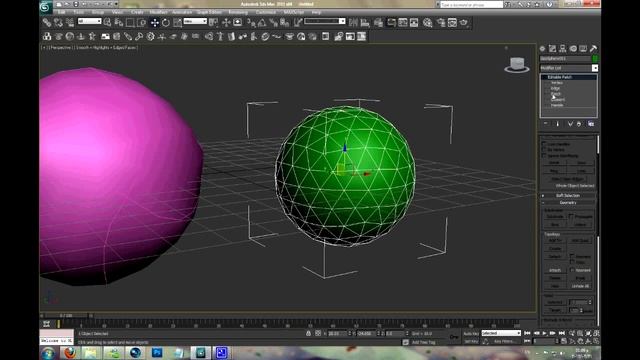Switch to the Motion command panel
Screen dimensions: 640x360
pos(573,49)
